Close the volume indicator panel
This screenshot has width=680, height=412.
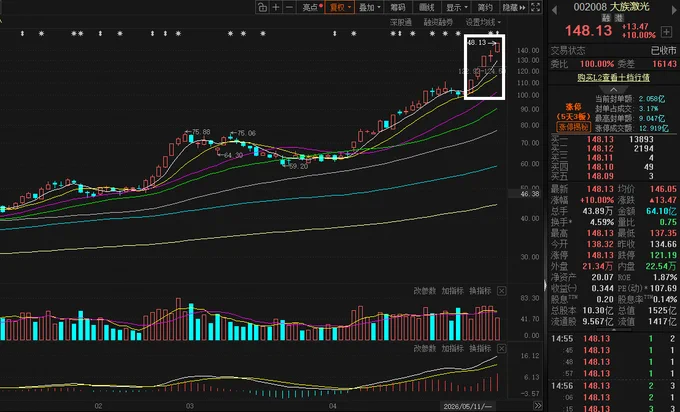(501, 291)
